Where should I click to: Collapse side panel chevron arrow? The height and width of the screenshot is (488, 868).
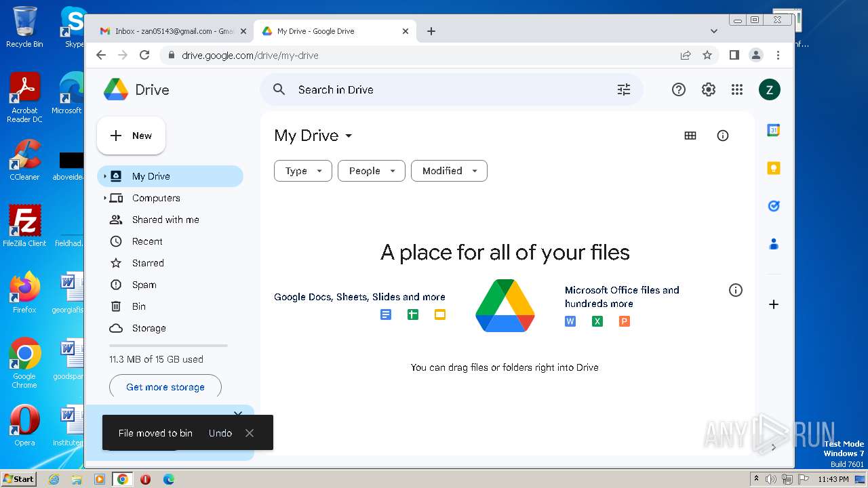tap(774, 447)
